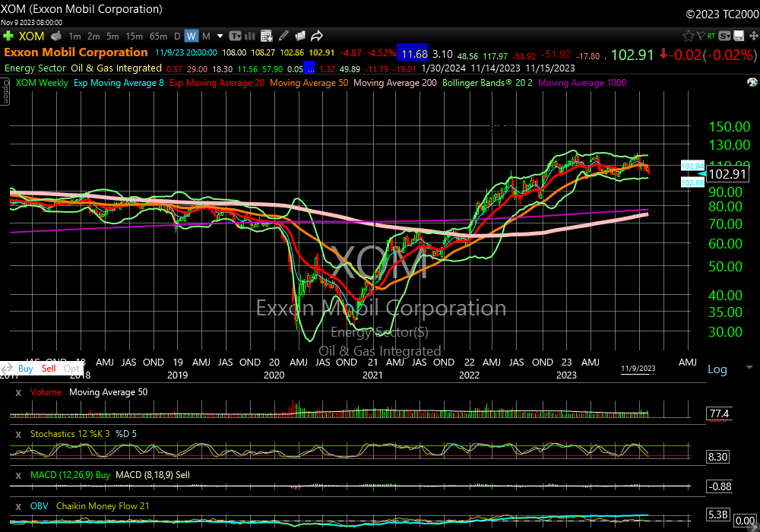The image size is (760, 532).
Task: Open the color palette icon
Action: pos(752,82)
